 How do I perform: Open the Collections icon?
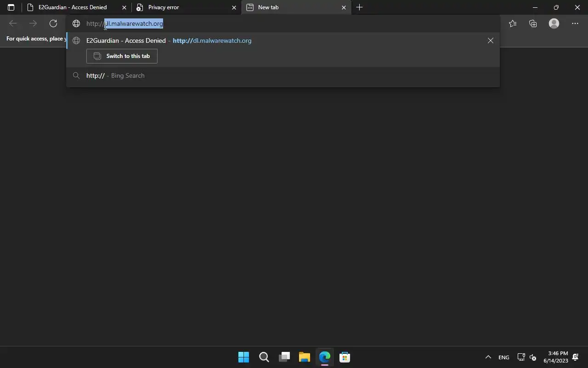click(533, 23)
